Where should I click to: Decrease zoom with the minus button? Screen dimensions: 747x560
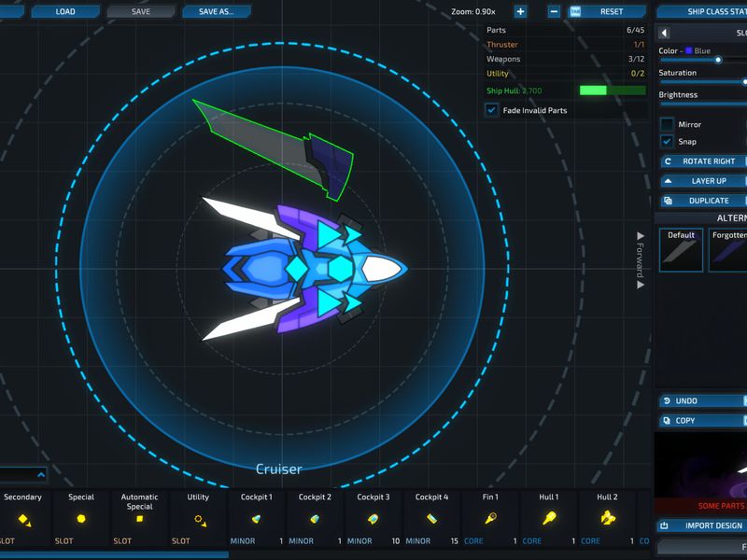[554, 11]
